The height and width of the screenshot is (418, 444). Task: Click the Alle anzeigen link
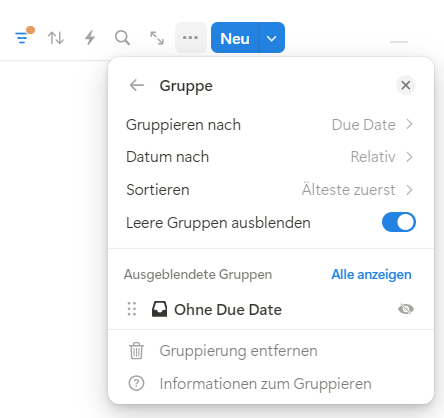(x=371, y=275)
